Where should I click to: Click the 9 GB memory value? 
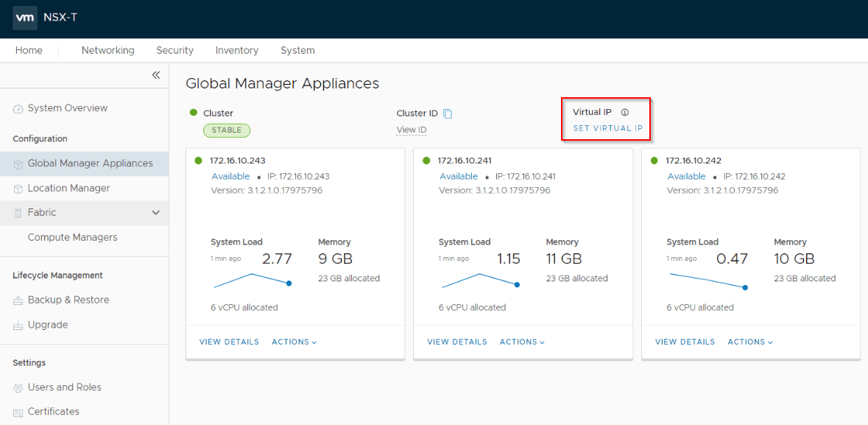(336, 259)
